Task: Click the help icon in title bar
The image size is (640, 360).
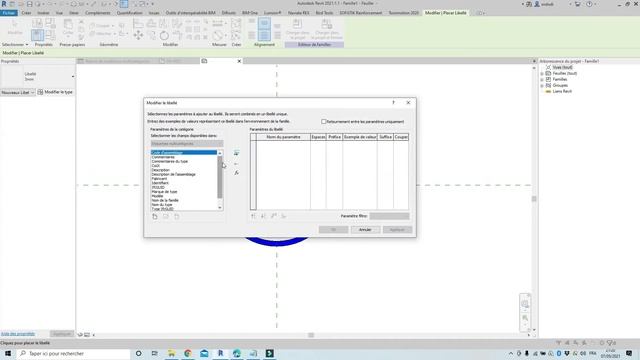Action: [589, 4]
